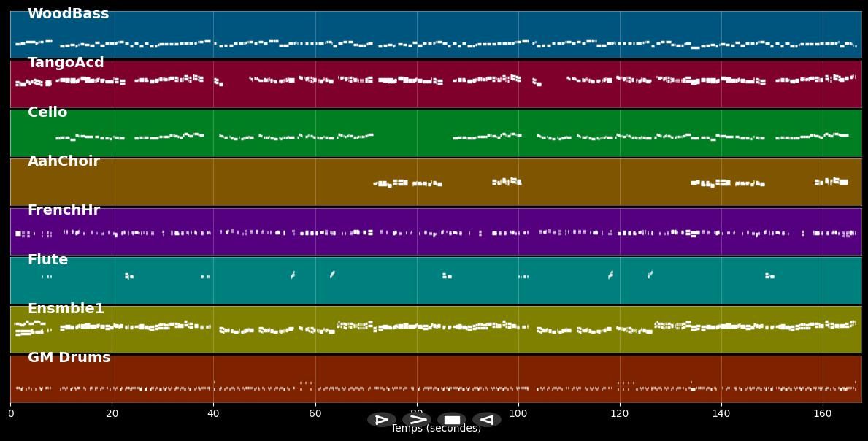This screenshot has width=868, height=441.
Task: Jump to the 100 seconds axis label
Action: click(x=518, y=414)
